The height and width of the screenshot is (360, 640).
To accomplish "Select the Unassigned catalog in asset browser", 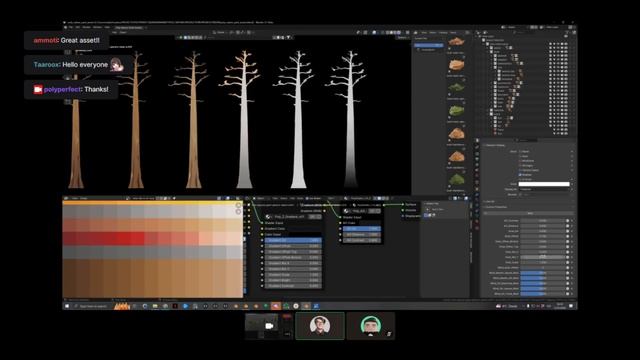I will pos(428,50).
